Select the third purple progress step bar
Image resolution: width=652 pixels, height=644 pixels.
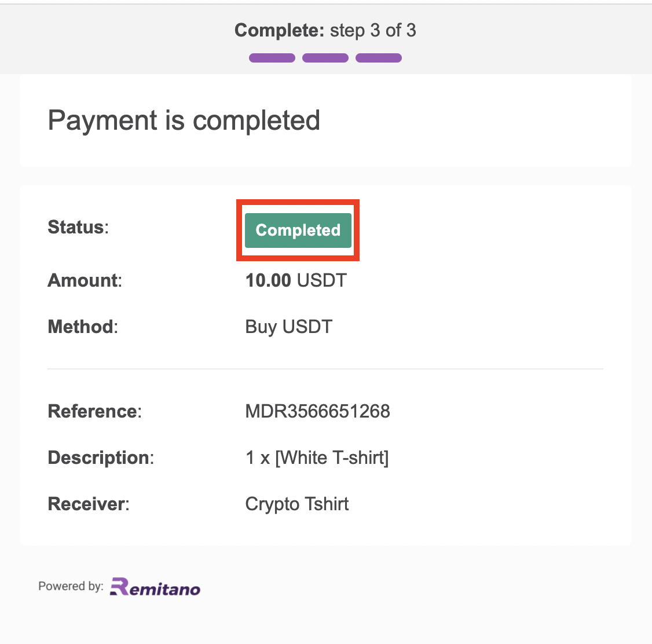point(378,58)
